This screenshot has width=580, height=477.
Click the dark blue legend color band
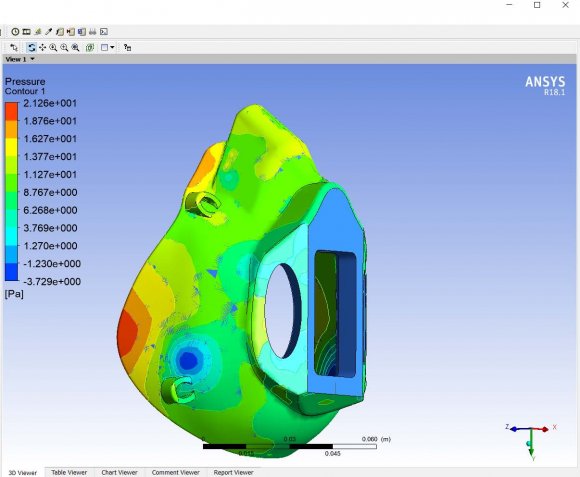click(x=11, y=272)
